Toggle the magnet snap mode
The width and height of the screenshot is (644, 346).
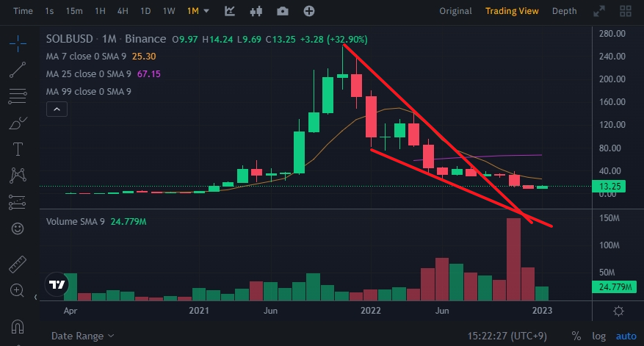[x=17, y=327]
